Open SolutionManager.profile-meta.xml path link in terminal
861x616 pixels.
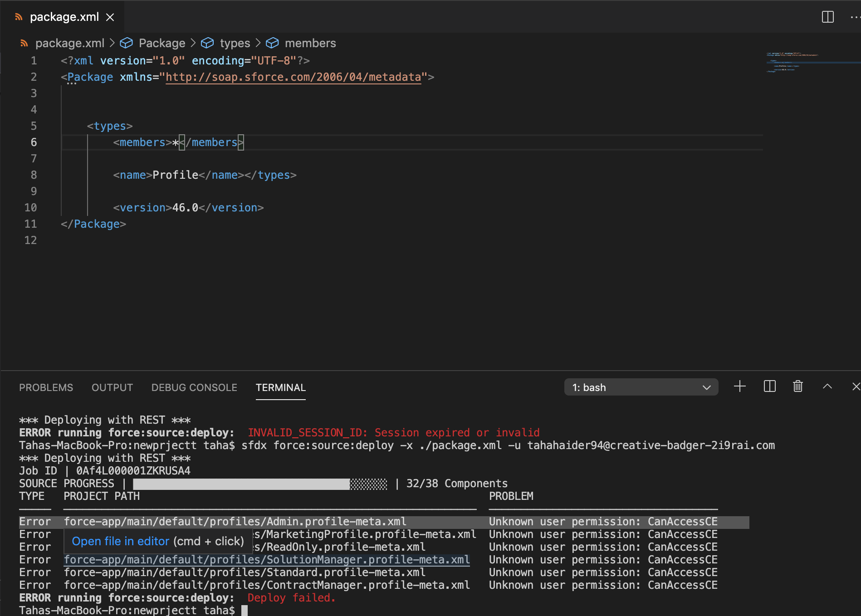pyautogui.click(x=267, y=560)
